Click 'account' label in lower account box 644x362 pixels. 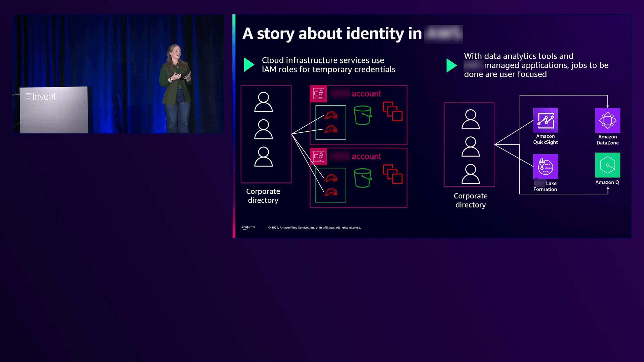(366, 156)
